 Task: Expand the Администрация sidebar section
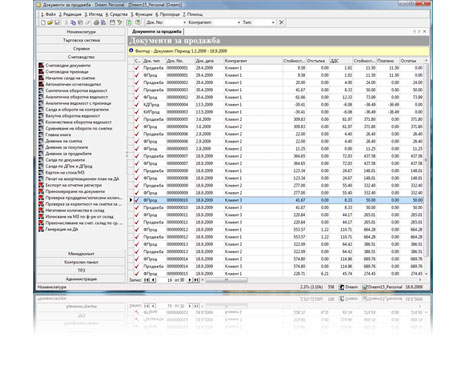[81, 279]
